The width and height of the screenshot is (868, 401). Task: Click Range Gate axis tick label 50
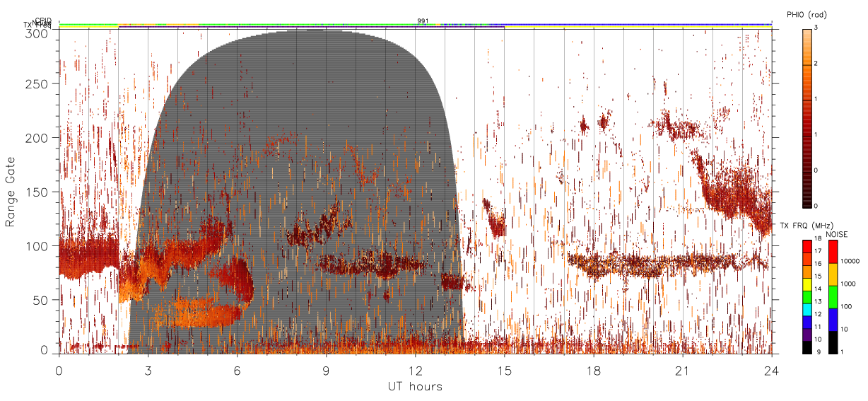tap(41, 300)
